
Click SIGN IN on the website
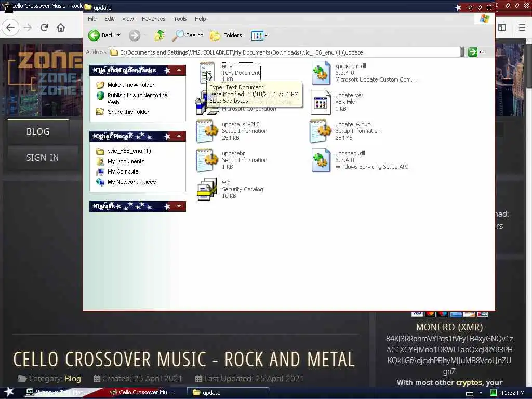click(43, 157)
